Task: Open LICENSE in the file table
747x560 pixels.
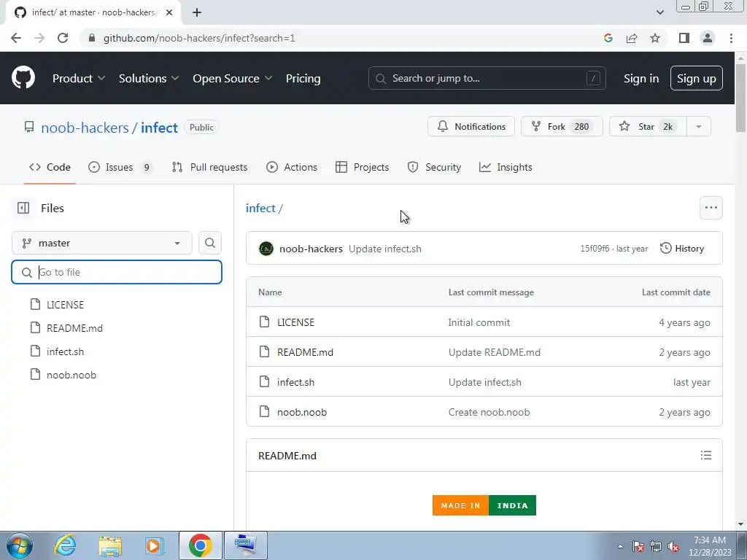Action: [295, 322]
